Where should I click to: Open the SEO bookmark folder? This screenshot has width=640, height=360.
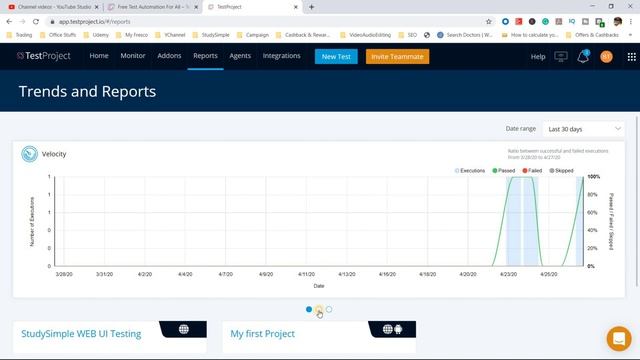point(408,35)
